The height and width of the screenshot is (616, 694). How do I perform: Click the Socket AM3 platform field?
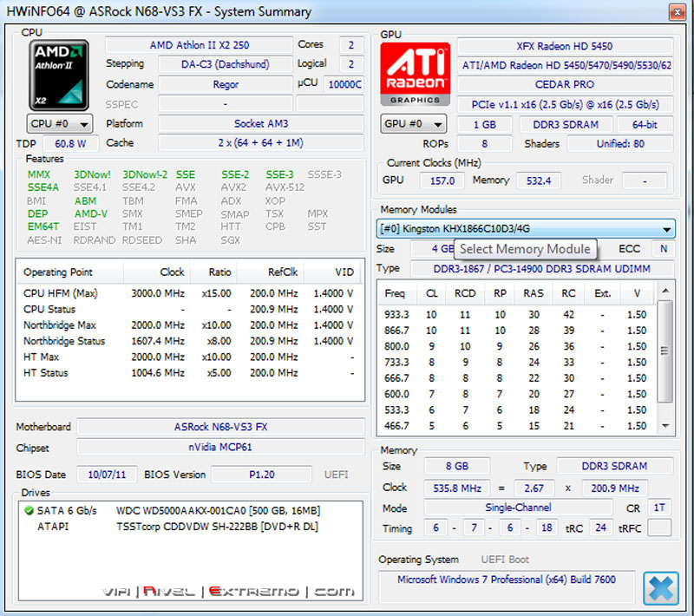261,123
